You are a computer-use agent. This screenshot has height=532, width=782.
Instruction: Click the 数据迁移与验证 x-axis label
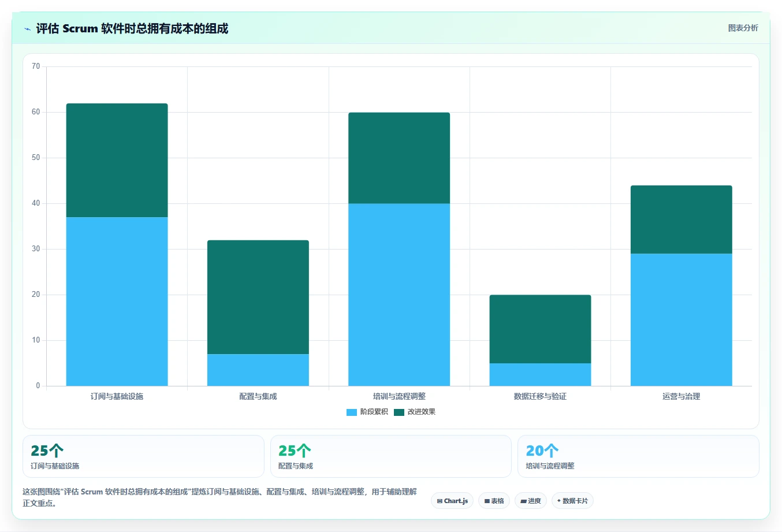(x=540, y=396)
